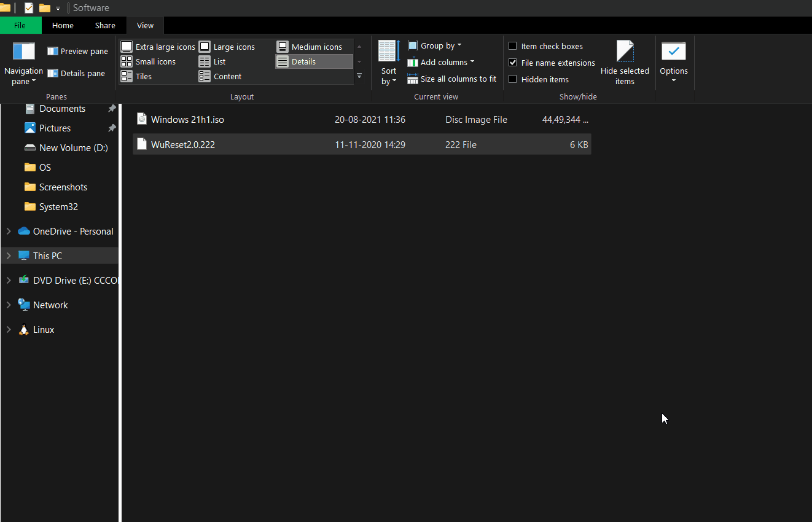Click the WuReset2.0.222 blank file icon

coord(142,144)
